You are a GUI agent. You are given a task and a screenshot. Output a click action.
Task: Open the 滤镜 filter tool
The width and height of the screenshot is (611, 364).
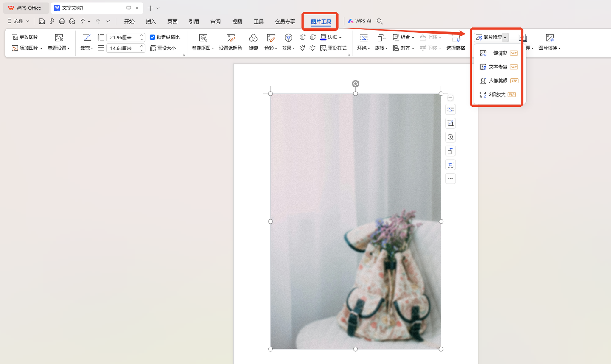pos(253,38)
